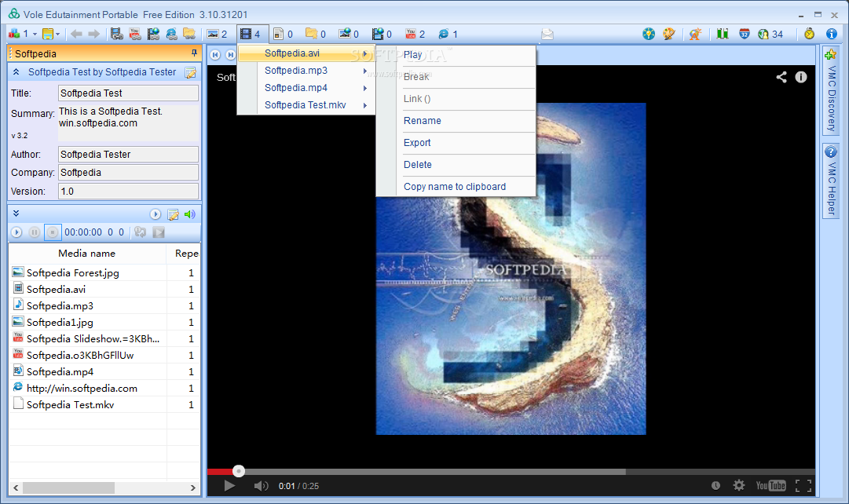Screen dimensions: 849x504
Task: Click the film globe link icon
Action: point(153,34)
